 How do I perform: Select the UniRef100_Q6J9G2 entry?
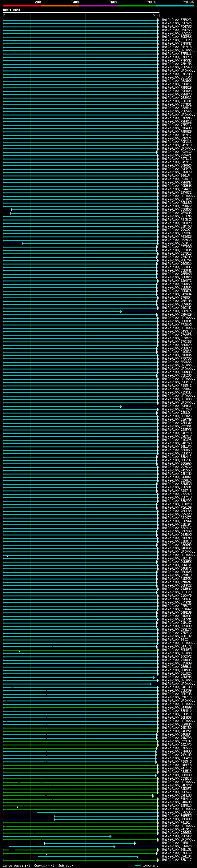click(176, 98)
